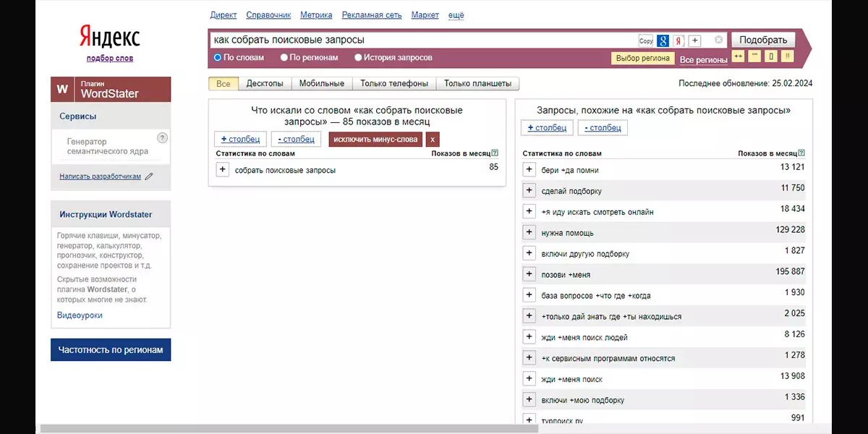Open the Директ top menu link
This screenshot has height=434, width=868.
click(224, 15)
